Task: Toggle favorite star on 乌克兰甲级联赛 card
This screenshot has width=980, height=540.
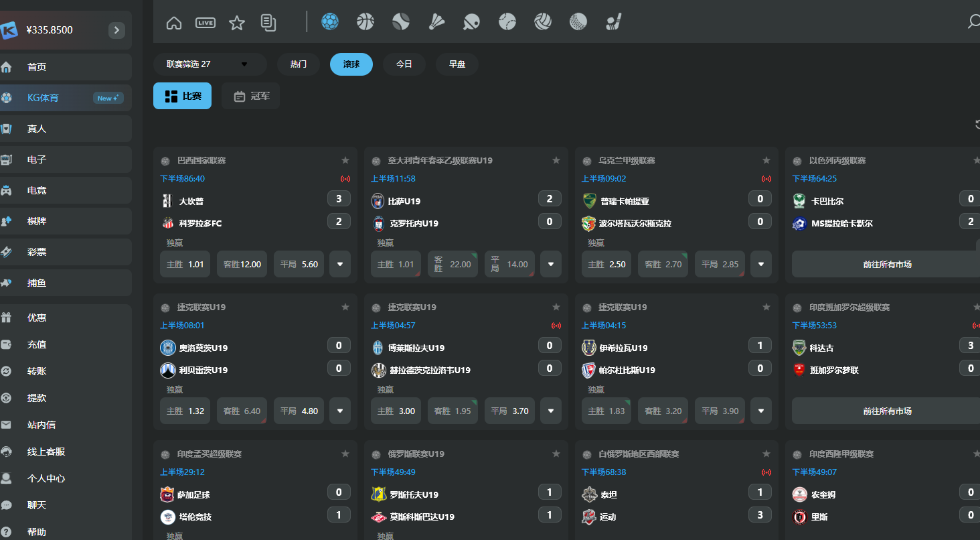Action: pyautogui.click(x=766, y=161)
